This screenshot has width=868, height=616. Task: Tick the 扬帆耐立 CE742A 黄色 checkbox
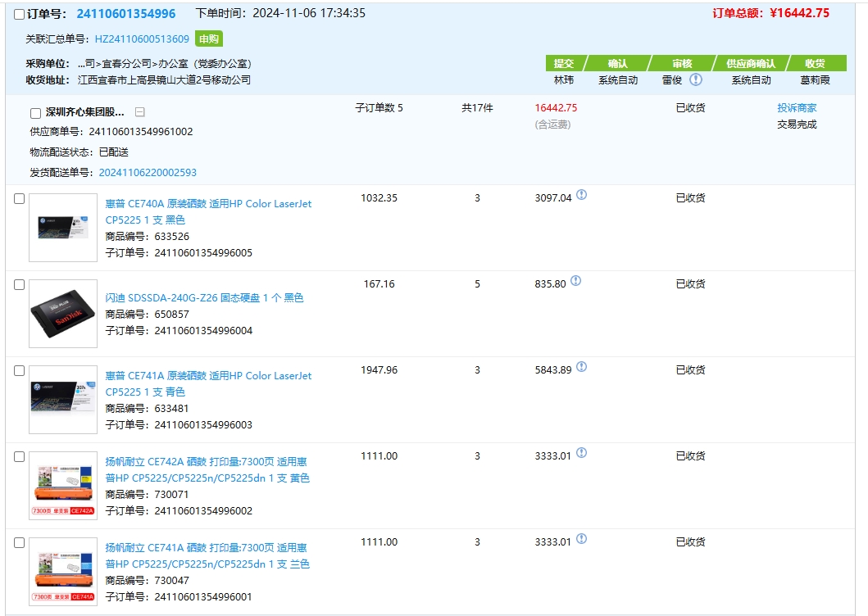coord(20,456)
